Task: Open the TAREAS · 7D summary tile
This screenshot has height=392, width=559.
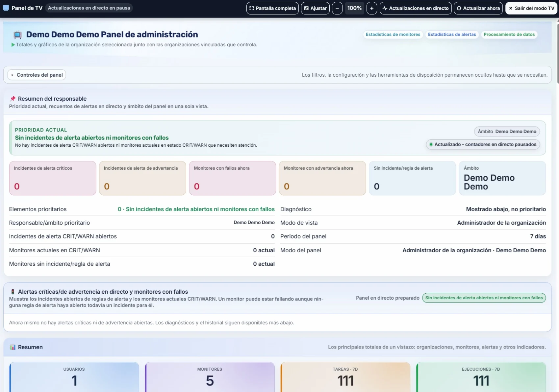Action: pos(345,377)
